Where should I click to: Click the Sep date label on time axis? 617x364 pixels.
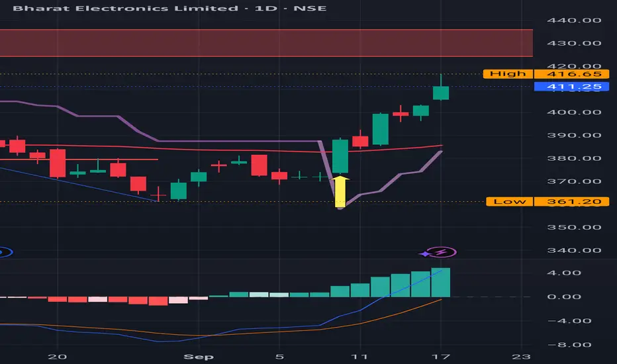pos(199,357)
